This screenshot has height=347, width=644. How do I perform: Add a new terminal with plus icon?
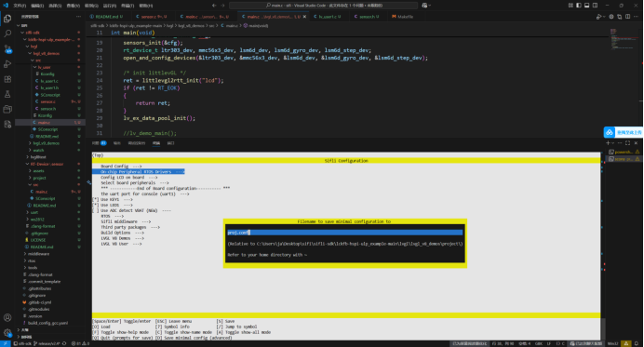(608, 143)
